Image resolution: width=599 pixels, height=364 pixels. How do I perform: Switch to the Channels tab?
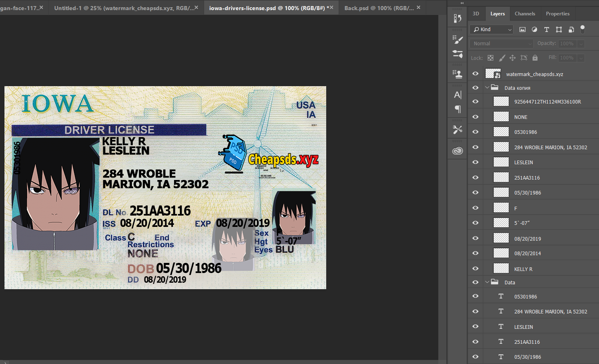(x=525, y=14)
